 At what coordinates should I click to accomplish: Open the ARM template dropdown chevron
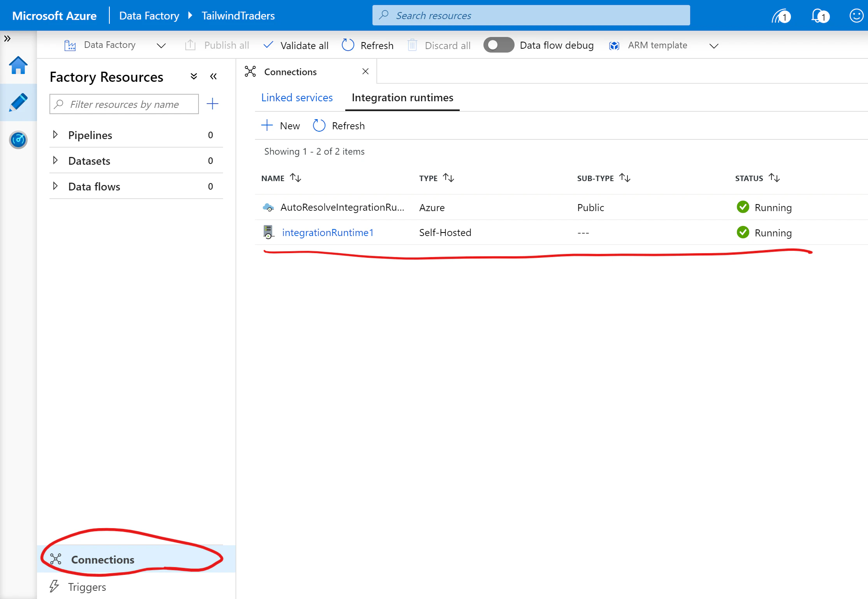[x=713, y=46]
